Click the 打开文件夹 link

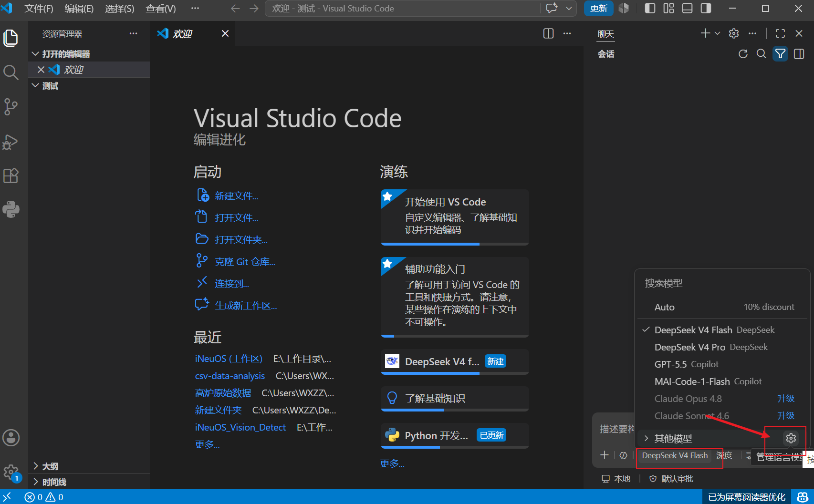pos(241,240)
